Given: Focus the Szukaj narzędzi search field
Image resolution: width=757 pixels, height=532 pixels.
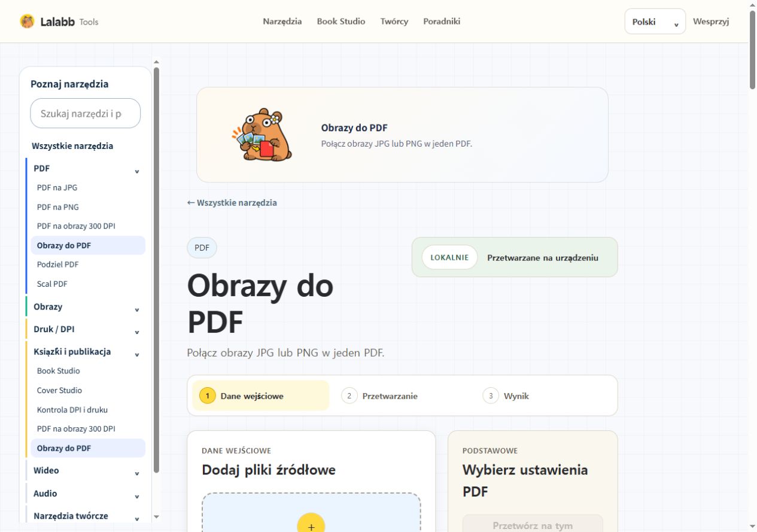Looking at the screenshot, I should point(86,113).
